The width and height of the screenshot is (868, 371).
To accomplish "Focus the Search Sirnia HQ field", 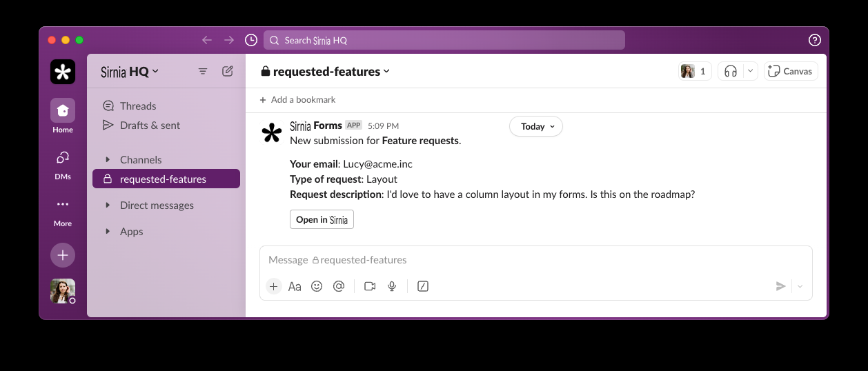I will pyautogui.click(x=444, y=40).
